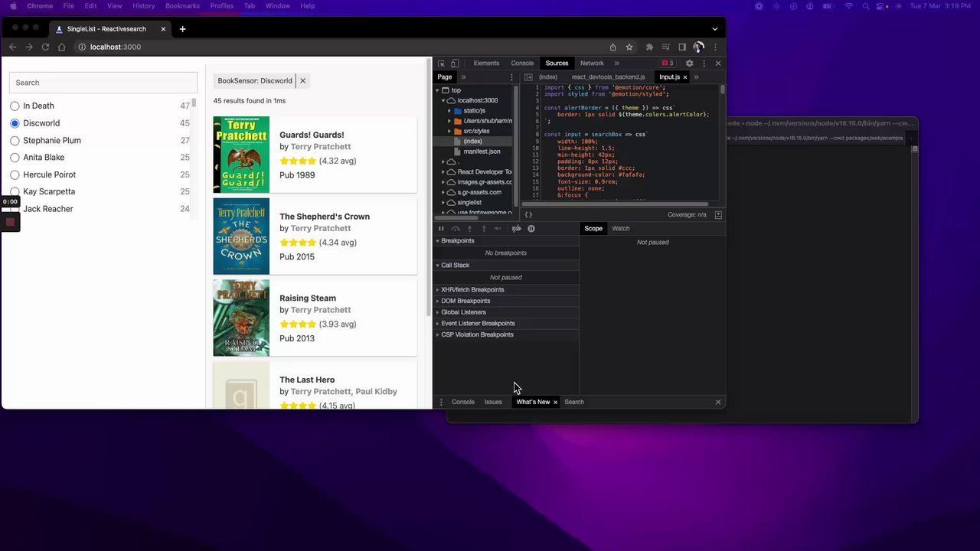Viewport: 980px width, 551px height.
Task: Open the drawer three-dot menu beside Console
Action: pos(441,402)
